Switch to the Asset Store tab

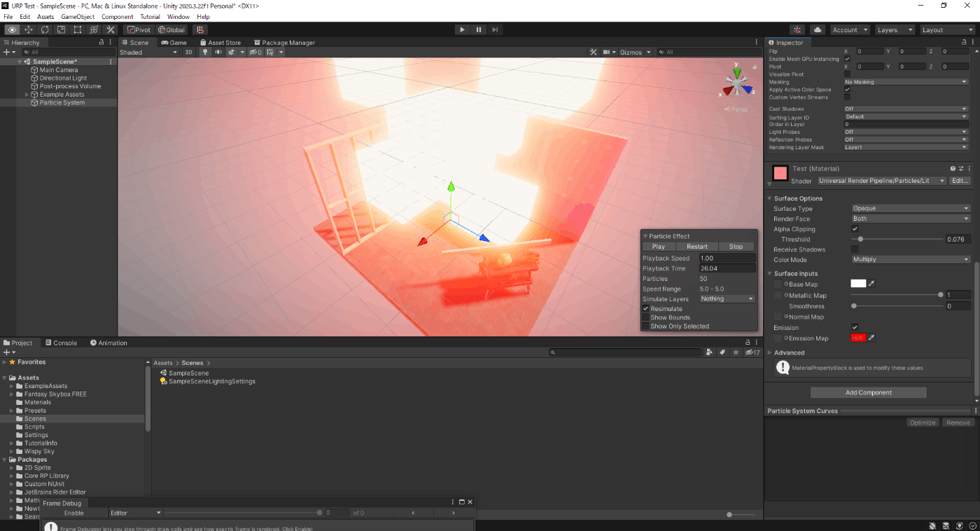pos(219,43)
